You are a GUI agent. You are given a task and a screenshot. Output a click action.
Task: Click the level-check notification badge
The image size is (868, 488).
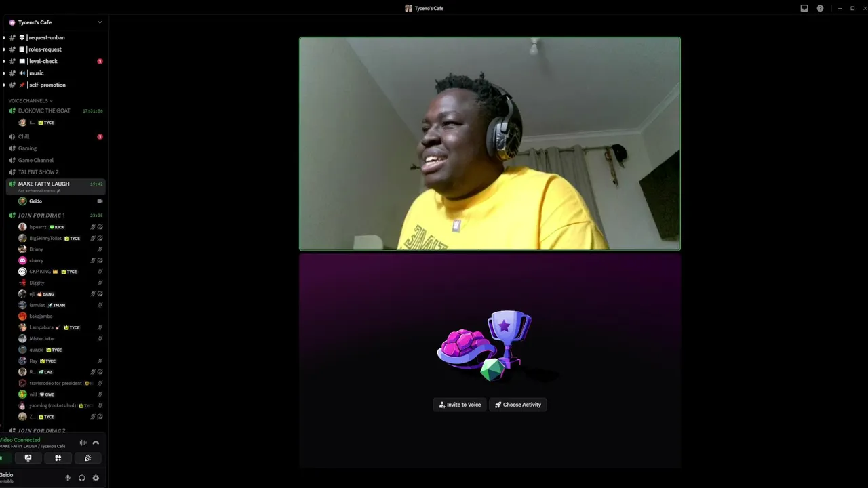pyautogui.click(x=100, y=61)
